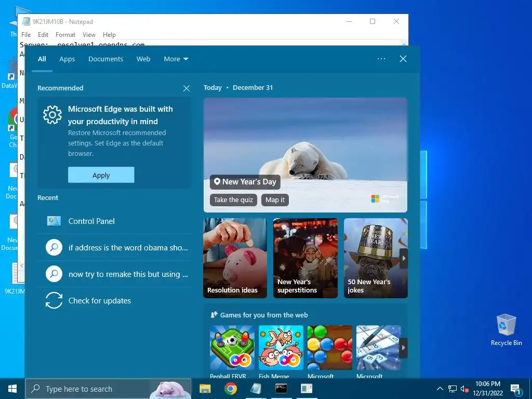Click the polar bear search highlight icon in taskbar
The height and width of the screenshot is (399, 532).
pos(170,389)
